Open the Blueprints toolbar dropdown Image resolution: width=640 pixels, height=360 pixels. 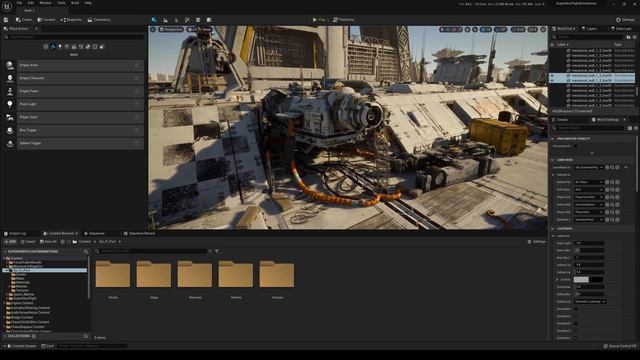click(x=71, y=20)
